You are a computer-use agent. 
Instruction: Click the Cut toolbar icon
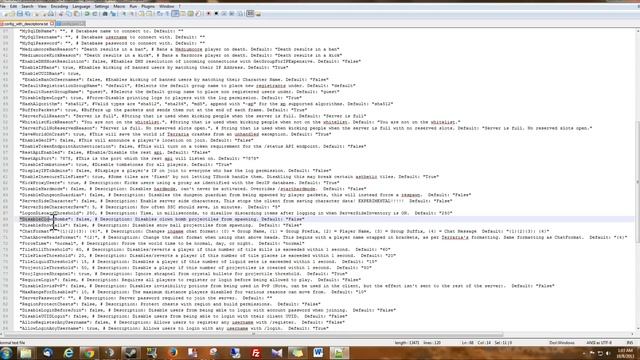60,14
